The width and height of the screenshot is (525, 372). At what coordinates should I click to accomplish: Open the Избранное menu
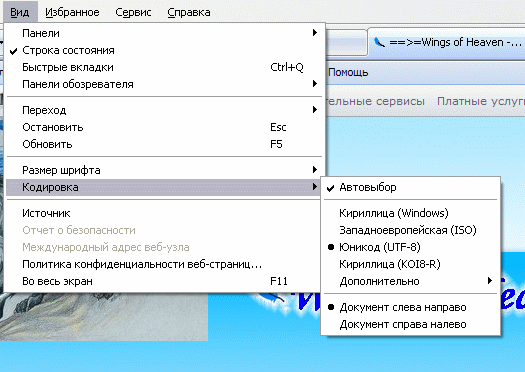coord(72,12)
